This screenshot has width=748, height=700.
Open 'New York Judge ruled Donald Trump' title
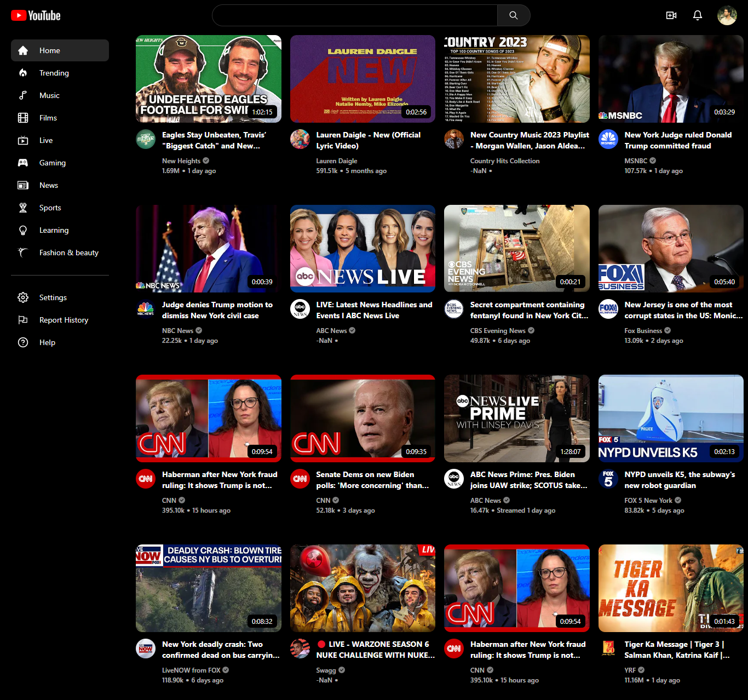678,140
